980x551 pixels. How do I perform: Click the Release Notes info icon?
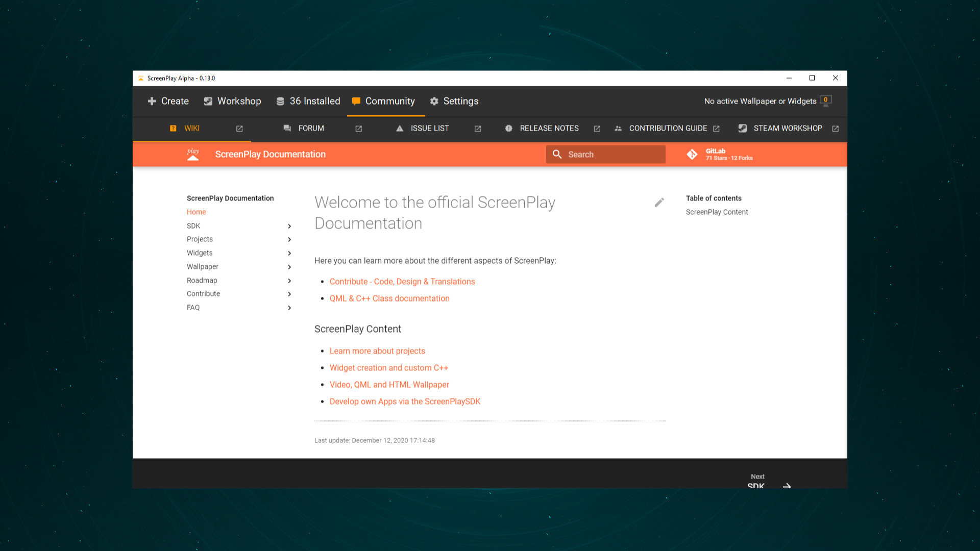tap(508, 129)
